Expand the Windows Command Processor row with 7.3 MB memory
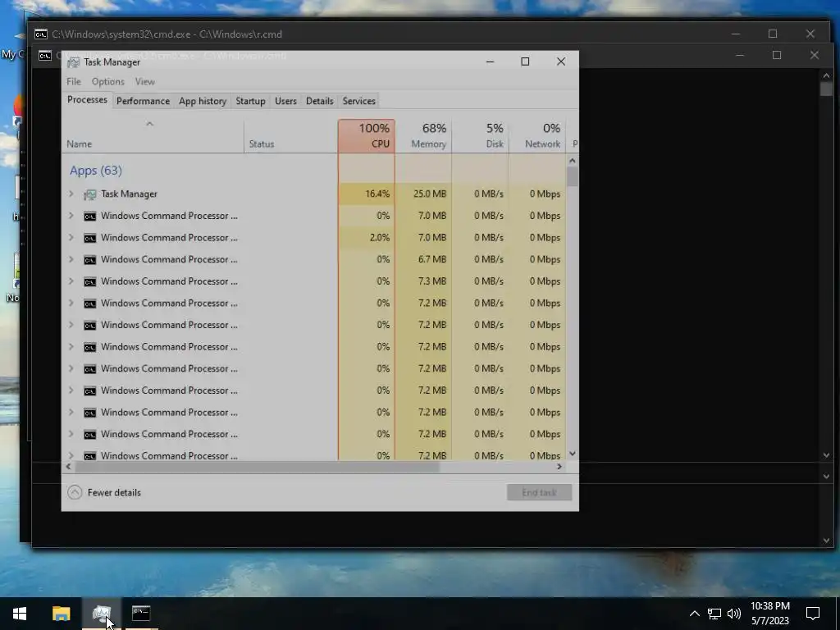This screenshot has width=840, height=630. click(71, 281)
